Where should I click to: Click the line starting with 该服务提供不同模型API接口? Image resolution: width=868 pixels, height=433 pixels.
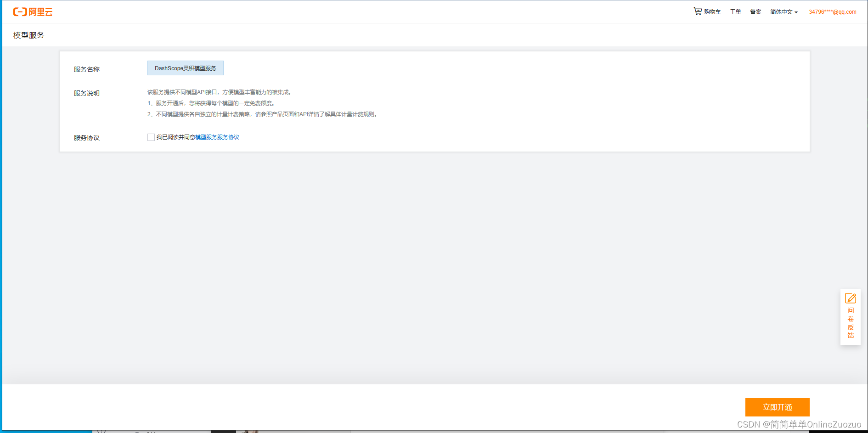(220, 92)
